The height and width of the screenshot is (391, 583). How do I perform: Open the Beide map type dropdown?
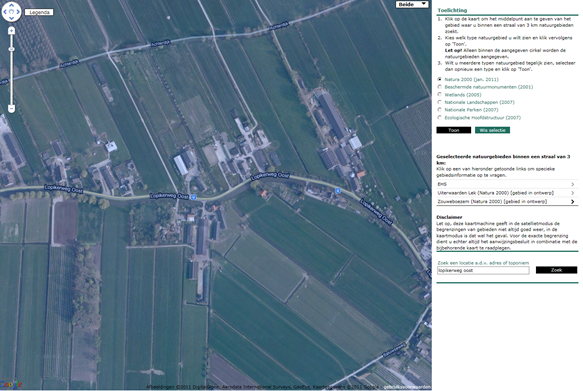pos(412,4)
